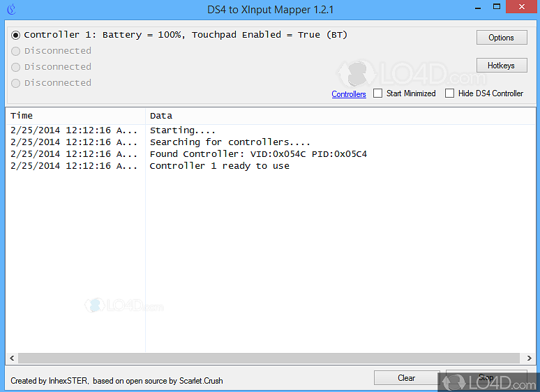Viewport: 540px width, 392px height.
Task: Select the 'Controller 1 ready to use' log entry
Action: tap(270, 166)
